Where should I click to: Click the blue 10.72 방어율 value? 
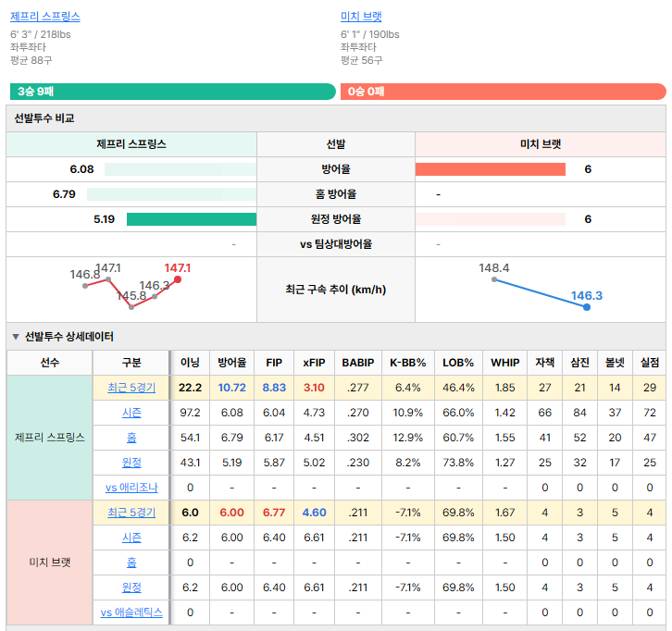pyautogui.click(x=231, y=388)
